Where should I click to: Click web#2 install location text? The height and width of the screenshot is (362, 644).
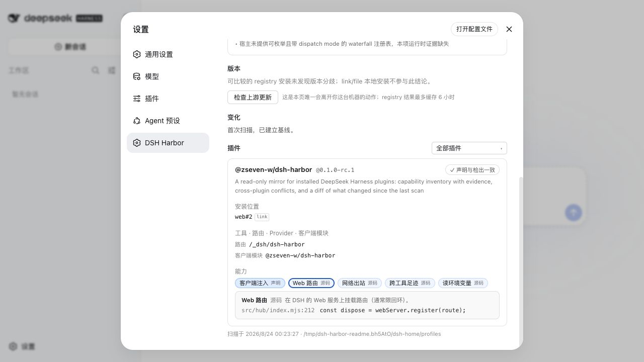point(244,217)
